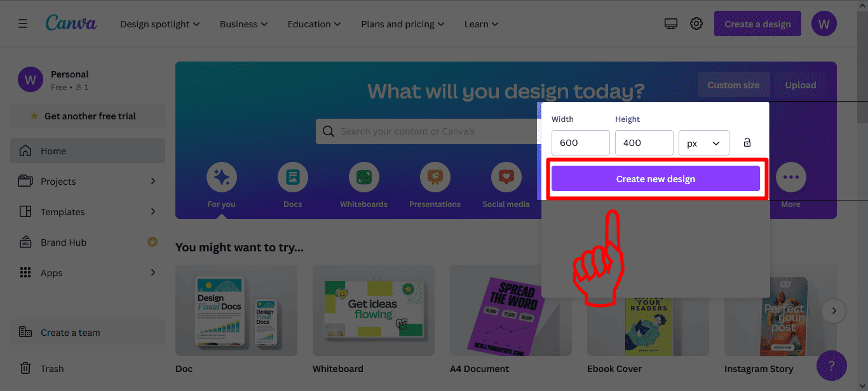Open the More categories icon

pos(791,177)
